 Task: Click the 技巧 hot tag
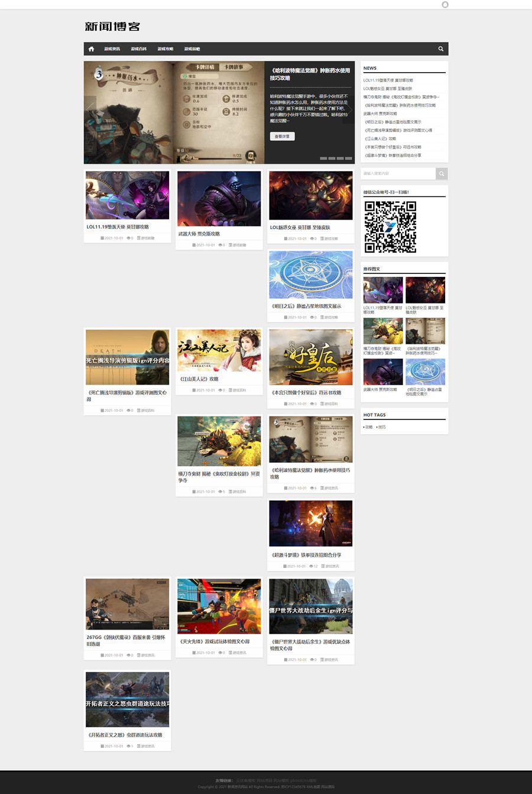point(381,427)
